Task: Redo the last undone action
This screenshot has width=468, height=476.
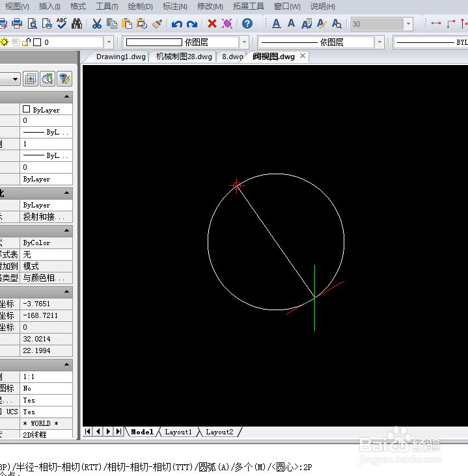Action: click(x=192, y=23)
